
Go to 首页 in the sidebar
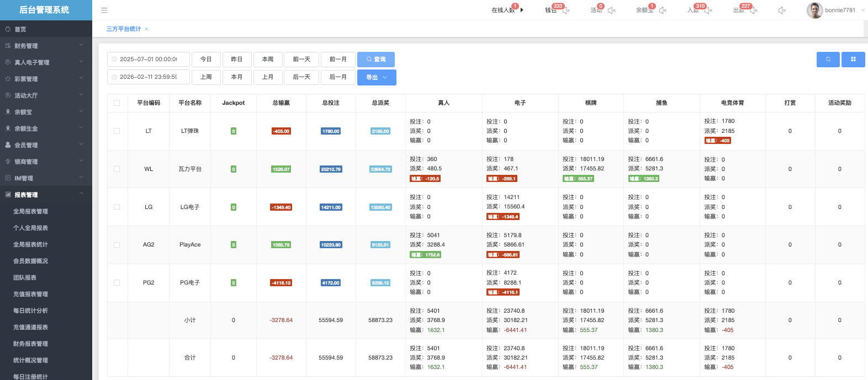tap(20, 29)
